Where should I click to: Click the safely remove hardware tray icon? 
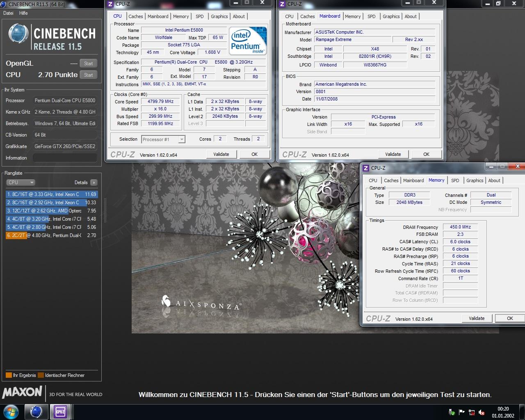point(452,412)
